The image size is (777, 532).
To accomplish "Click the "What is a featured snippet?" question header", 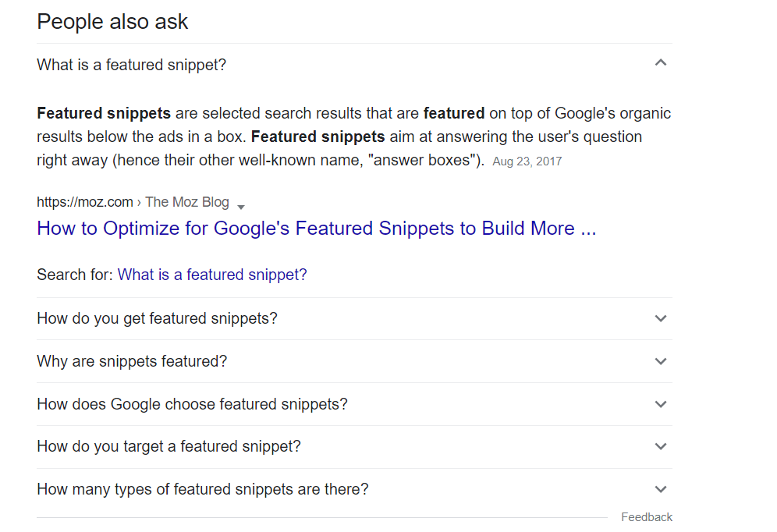I will click(x=131, y=65).
